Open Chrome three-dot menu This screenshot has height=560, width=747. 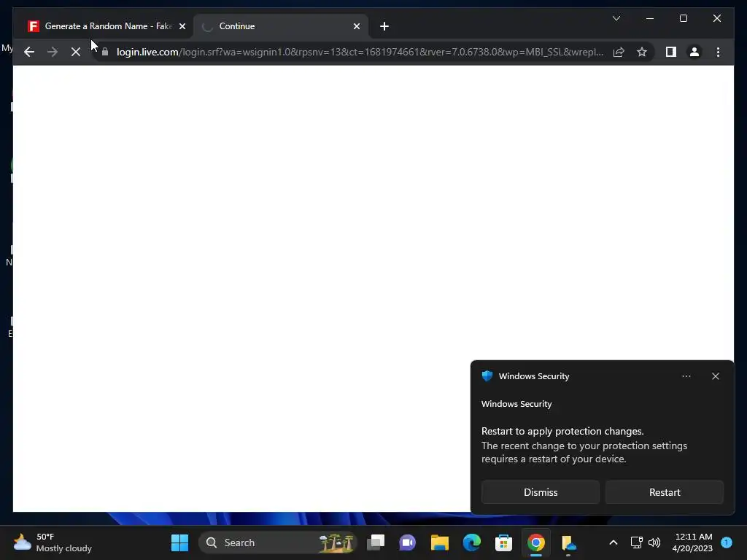[x=718, y=52]
